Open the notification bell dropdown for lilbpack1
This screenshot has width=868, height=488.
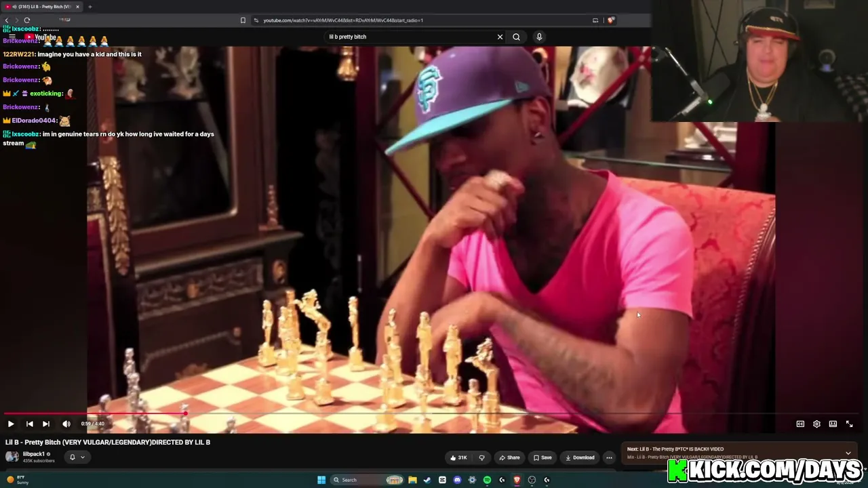pyautogui.click(x=77, y=457)
